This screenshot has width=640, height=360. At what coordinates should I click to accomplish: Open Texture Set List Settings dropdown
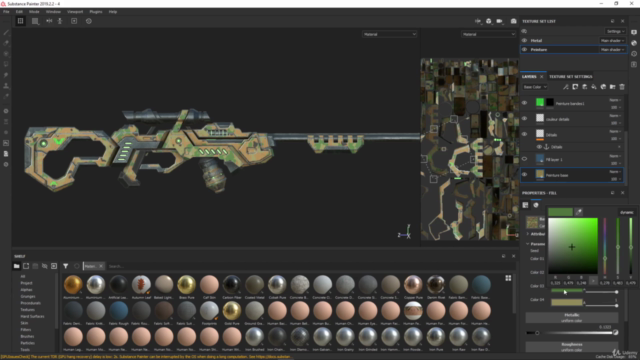616,31
